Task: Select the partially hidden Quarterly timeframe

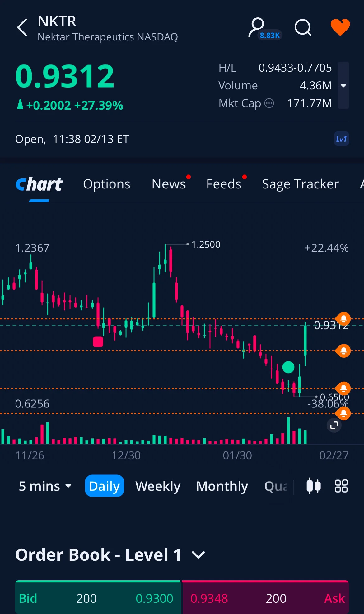Action: pos(276,486)
